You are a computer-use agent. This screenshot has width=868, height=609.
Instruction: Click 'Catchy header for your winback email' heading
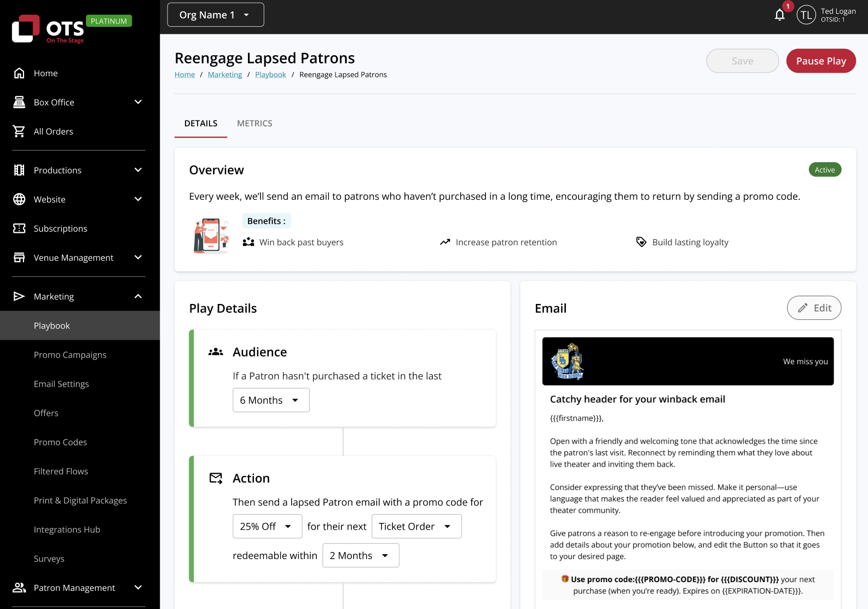pyautogui.click(x=638, y=399)
